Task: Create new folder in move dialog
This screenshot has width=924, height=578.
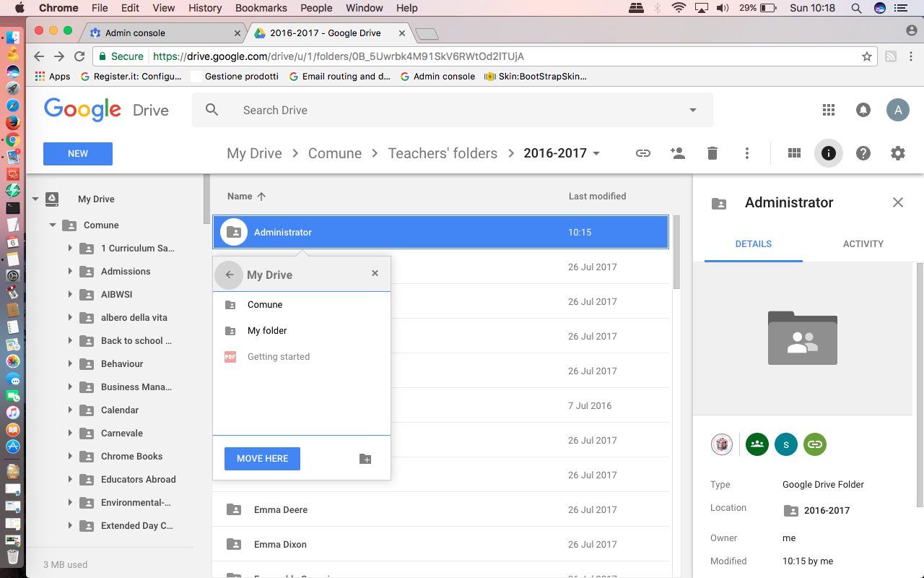Action: pos(365,459)
